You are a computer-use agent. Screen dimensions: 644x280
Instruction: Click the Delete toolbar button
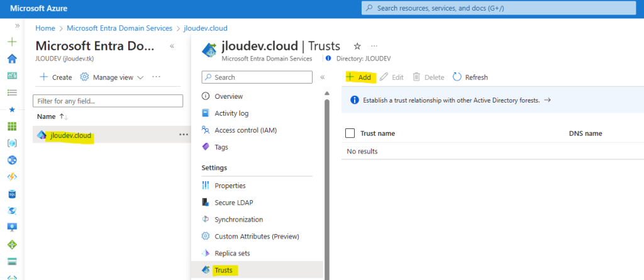[428, 77]
